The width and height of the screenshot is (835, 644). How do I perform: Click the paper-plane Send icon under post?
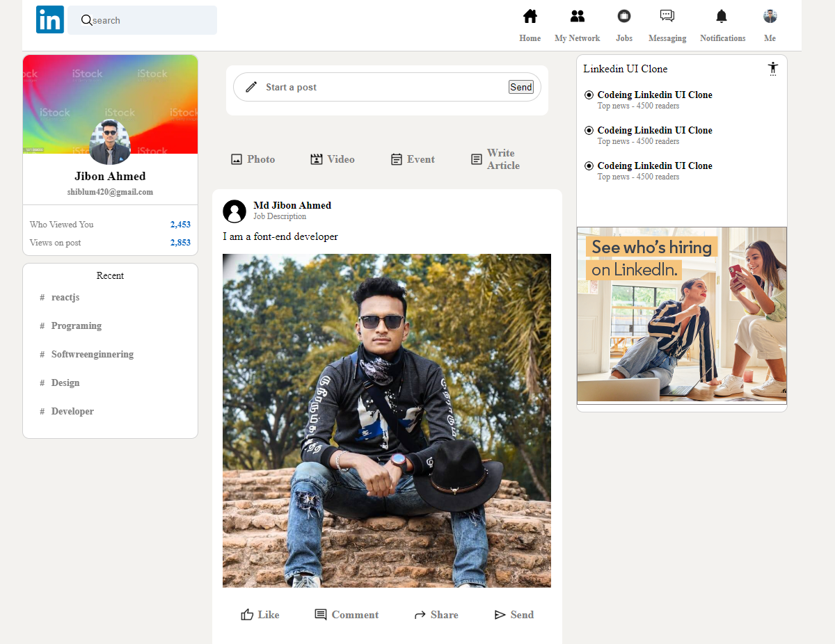tap(500, 615)
